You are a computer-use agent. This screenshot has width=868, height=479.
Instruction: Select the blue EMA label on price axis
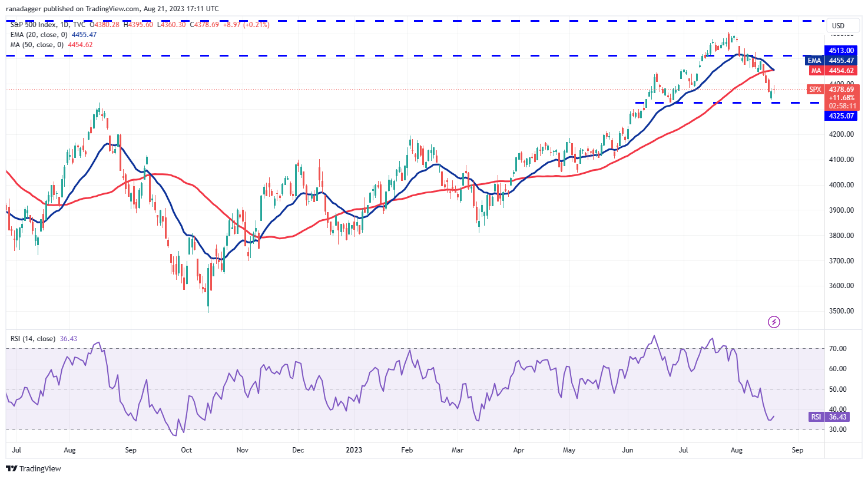click(814, 61)
